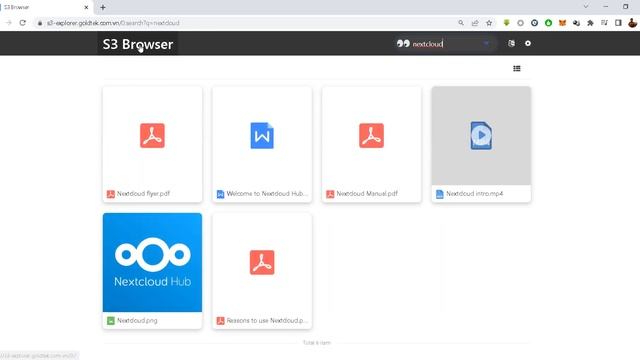Screen dimensions: 640x360
Task: Focus the search field containing nextcloud
Action: (446, 44)
